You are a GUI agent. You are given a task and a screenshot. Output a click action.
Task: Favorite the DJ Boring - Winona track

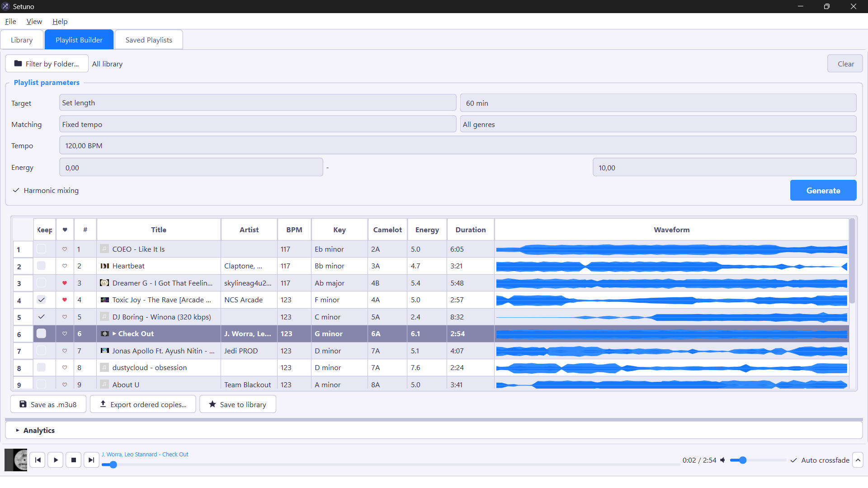tap(65, 317)
